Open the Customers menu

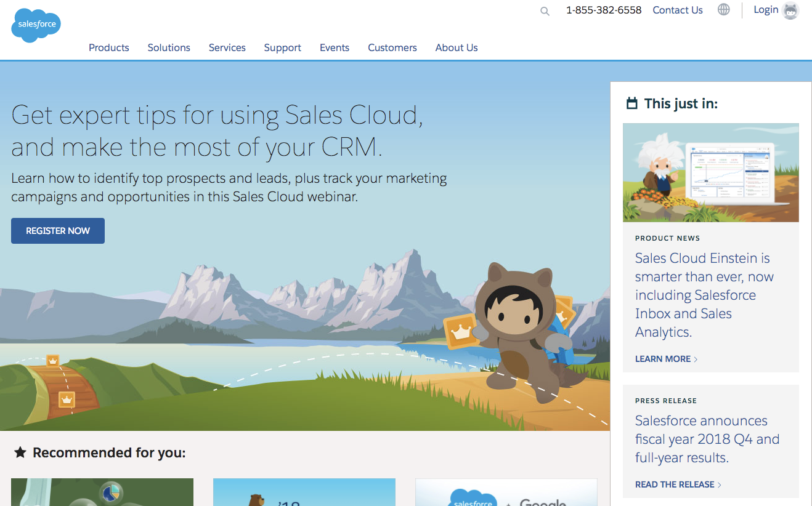(x=392, y=47)
